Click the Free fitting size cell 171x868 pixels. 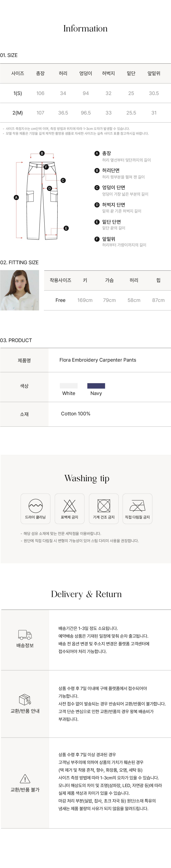[x=61, y=300]
